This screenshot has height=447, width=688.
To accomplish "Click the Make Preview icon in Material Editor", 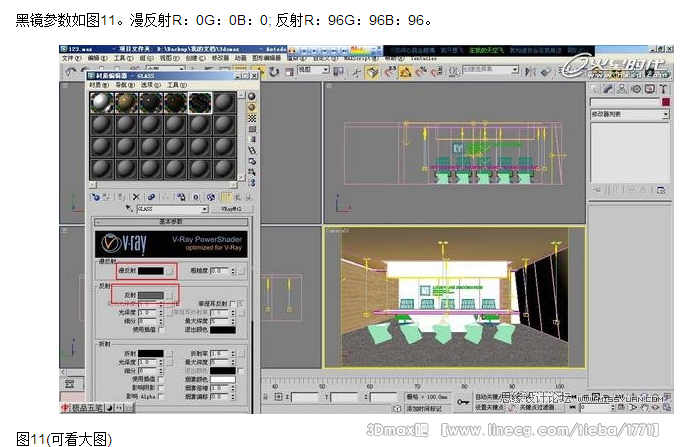I will tap(252, 150).
